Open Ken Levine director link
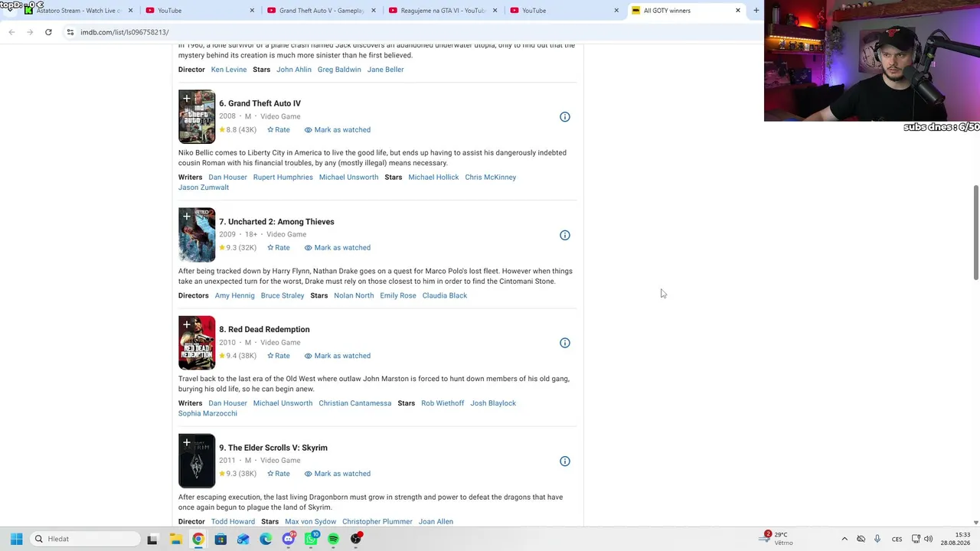Image resolution: width=980 pixels, height=551 pixels. pyautogui.click(x=229, y=70)
